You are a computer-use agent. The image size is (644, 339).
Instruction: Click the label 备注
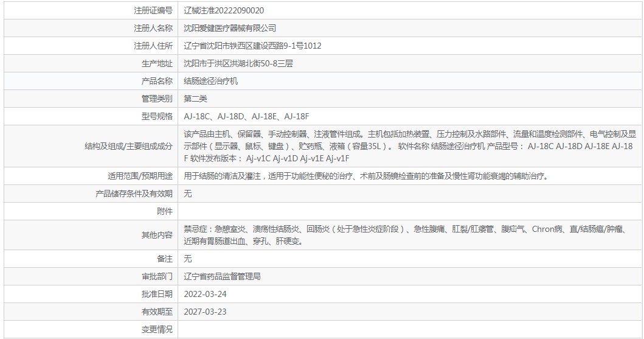pyautogui.click(x=165, y=259)
